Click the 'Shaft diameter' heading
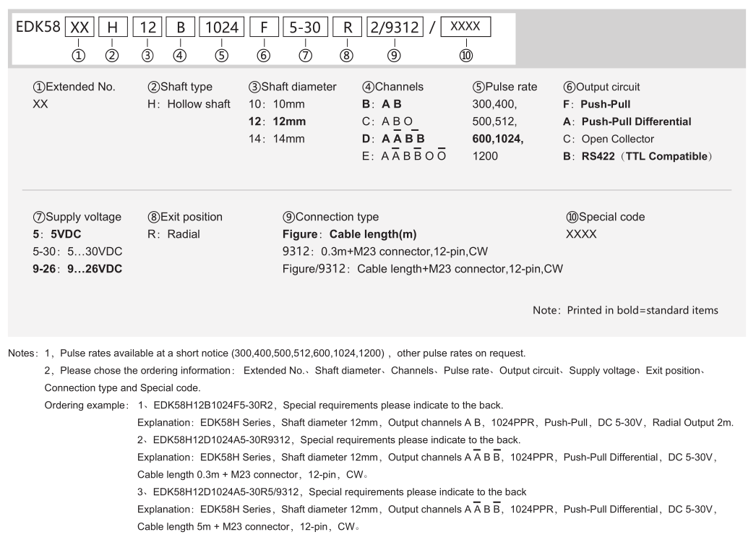 [292, 87]
